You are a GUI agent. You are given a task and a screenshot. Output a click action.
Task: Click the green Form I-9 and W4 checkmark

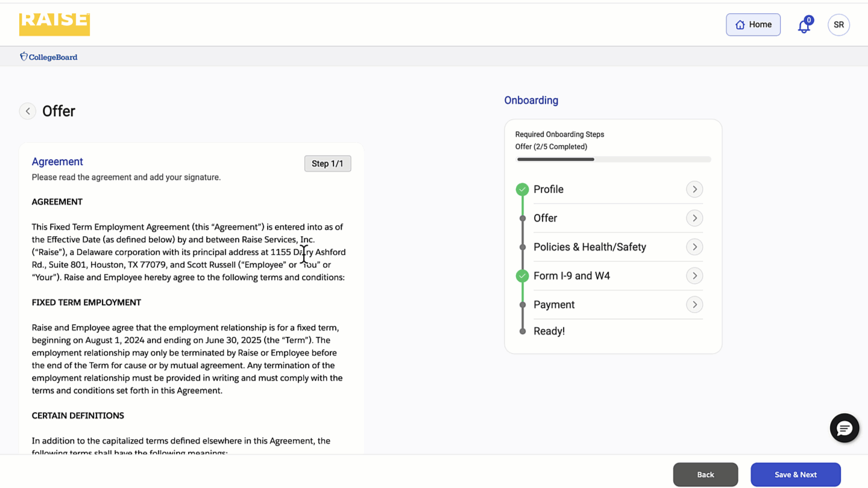(522, 276)
